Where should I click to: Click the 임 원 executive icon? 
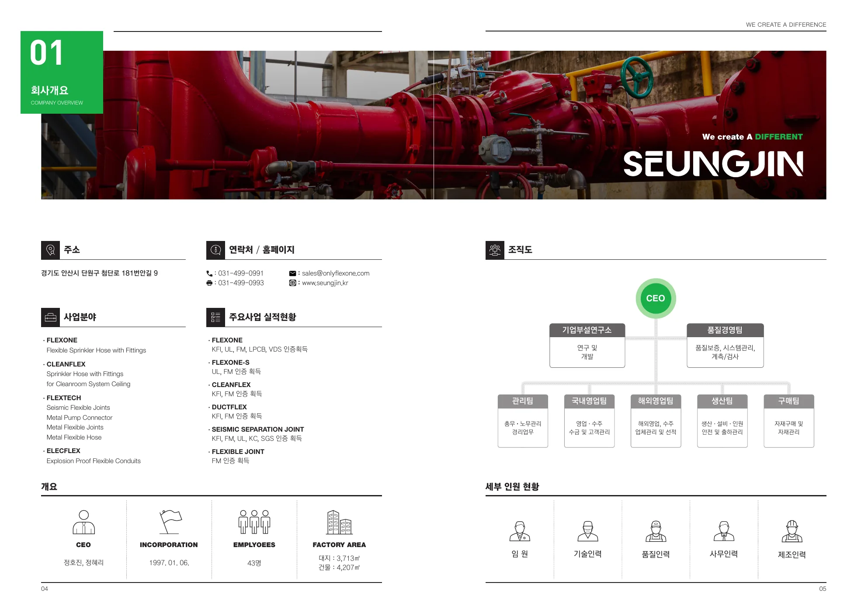(520, 531)
